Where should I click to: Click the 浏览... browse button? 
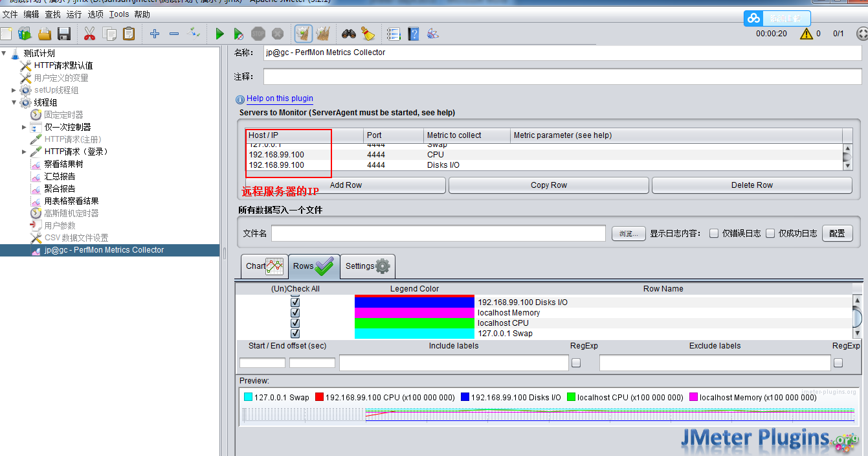pos(629,233)
